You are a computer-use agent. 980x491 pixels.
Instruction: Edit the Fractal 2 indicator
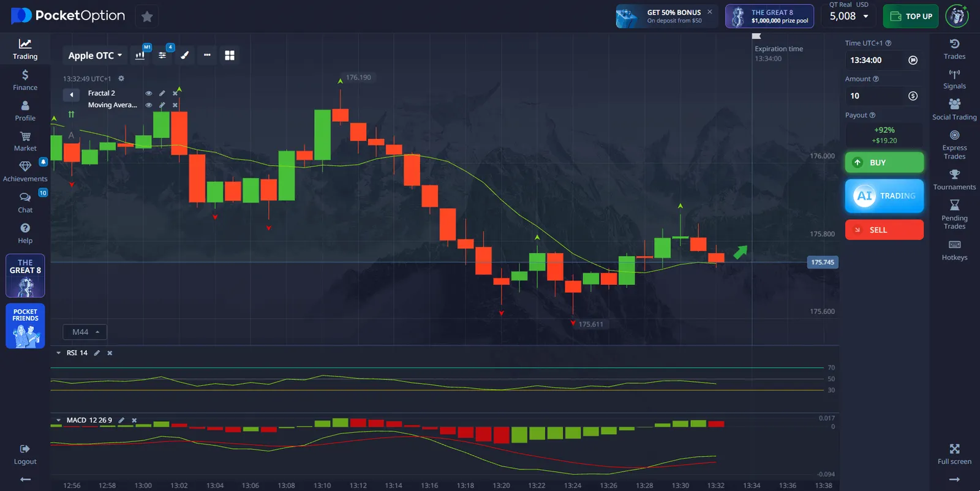click(162, 93)
